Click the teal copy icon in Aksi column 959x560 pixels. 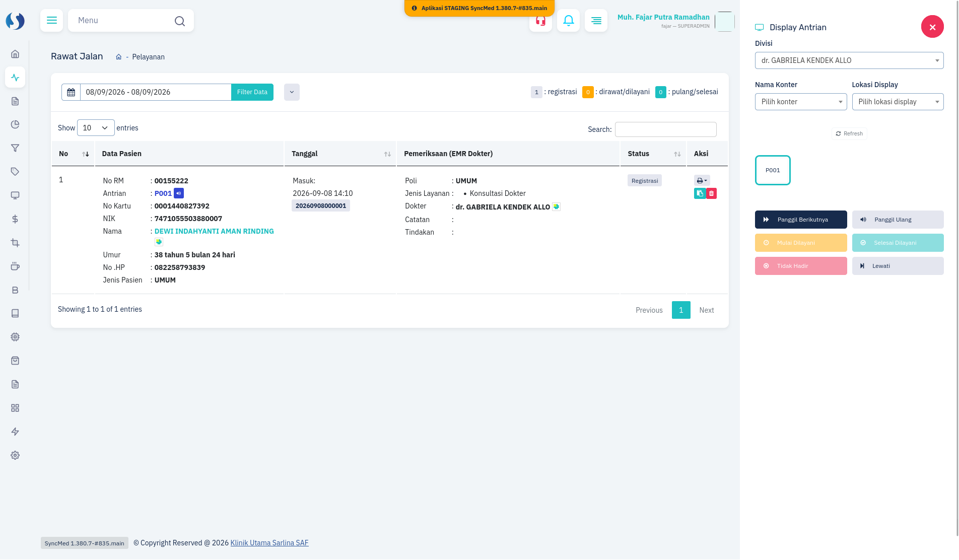tap(700, 193)
